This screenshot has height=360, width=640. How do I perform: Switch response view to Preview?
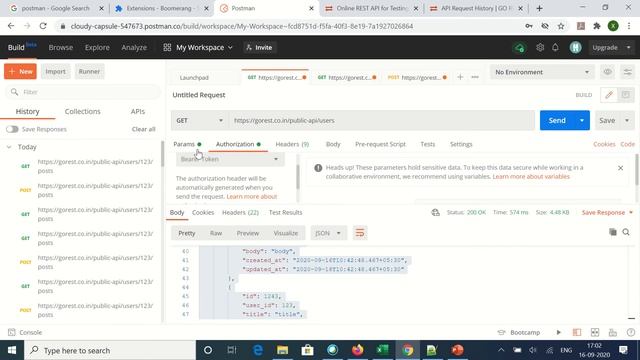248,233
